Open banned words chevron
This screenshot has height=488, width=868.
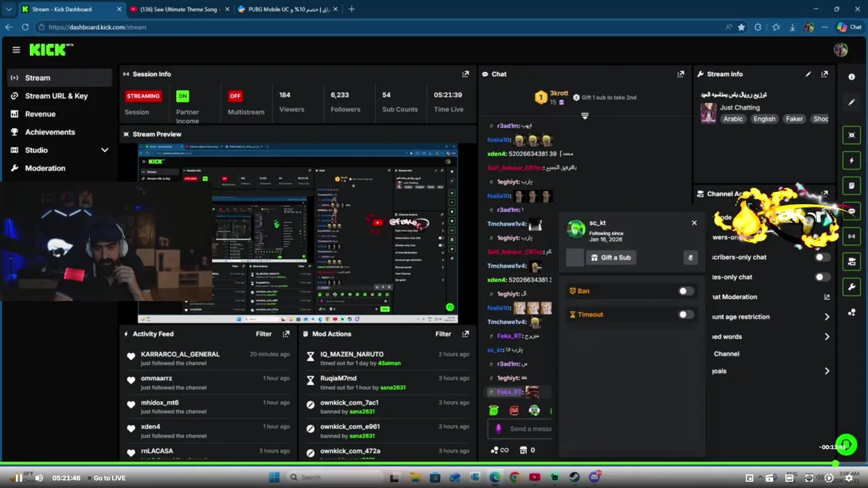pos(827,337)
